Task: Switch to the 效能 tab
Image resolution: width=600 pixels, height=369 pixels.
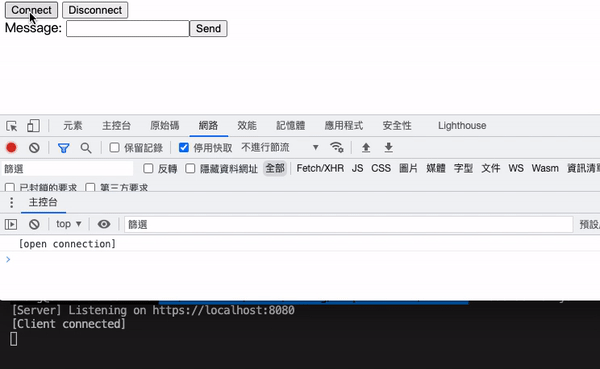Action: click(247, 126)
